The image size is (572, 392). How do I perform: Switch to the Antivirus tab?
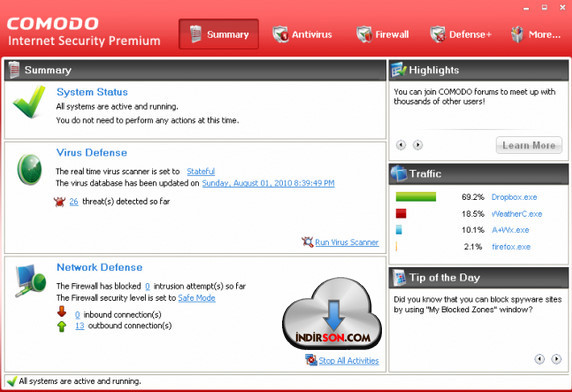click(x=302, y=35)
